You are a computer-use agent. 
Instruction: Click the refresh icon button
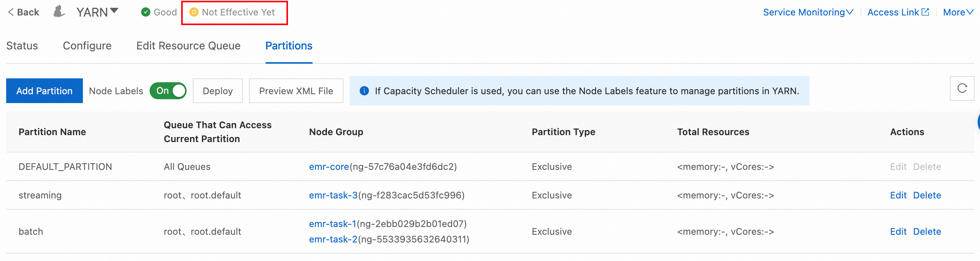pos(962,88)
